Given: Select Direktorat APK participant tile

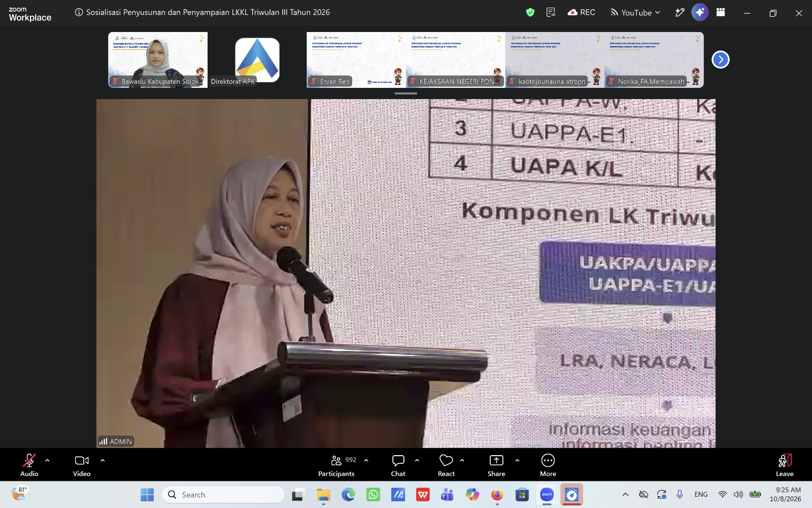Looking at the screenshot, I should point(257,60).
